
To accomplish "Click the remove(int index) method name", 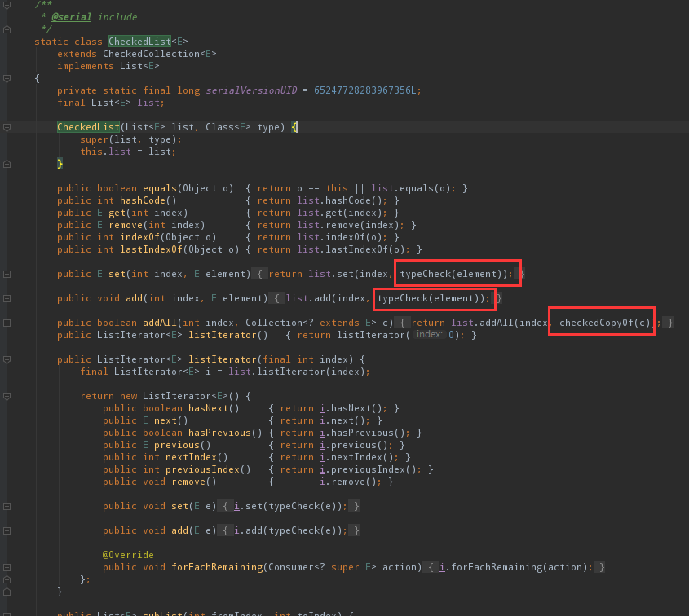I will [126, 225].
